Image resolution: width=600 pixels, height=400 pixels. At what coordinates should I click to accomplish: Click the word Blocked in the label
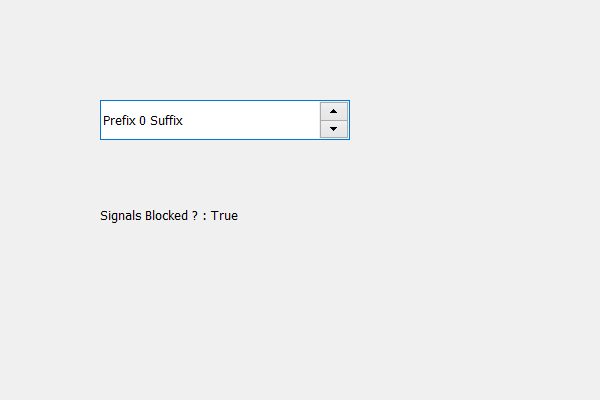166,215
